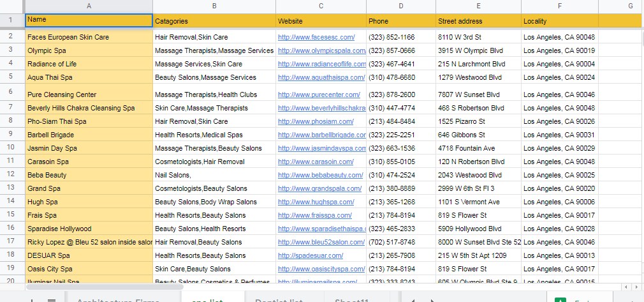Screen dimensions: 644x302
Task: Select the 'Pure Cleansing Center' cell
Action: coord(89,92)
